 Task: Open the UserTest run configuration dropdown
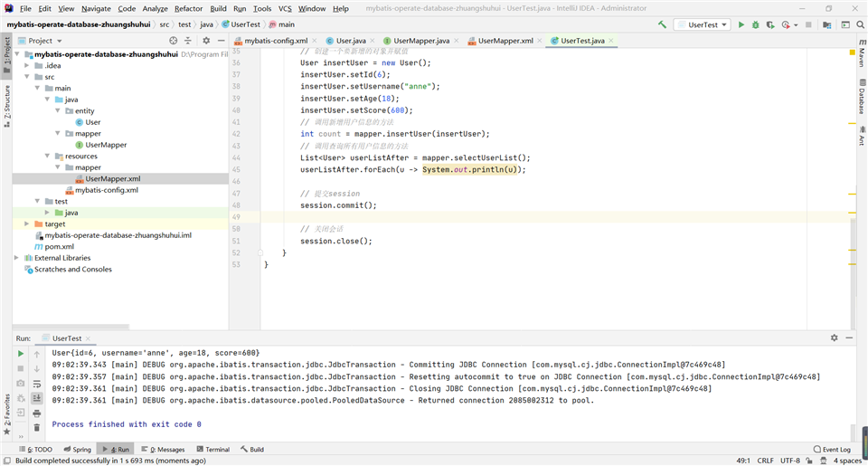click(x=703, y=24)
